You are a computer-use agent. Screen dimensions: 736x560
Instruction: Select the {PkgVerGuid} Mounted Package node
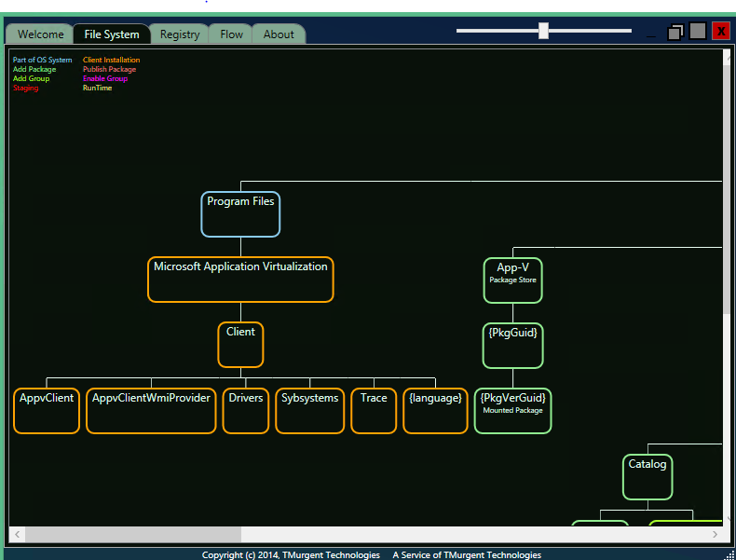click(x=512, y=410)
